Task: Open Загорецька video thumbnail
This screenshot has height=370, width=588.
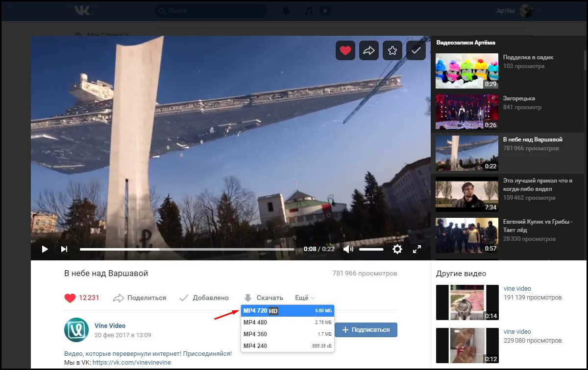Action: [467, 112]
